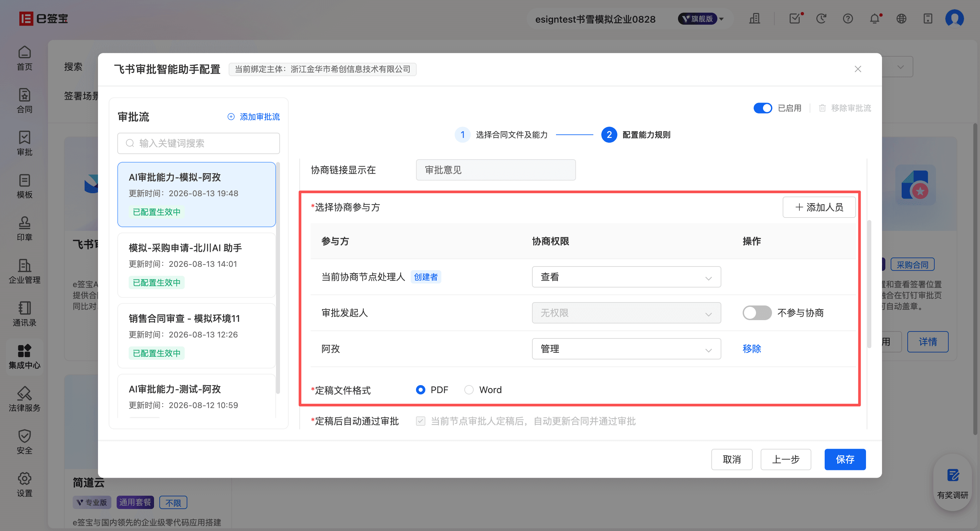Open 通讯录 contacts in the sidebar
The height and width of the screenshot is (531, 980).
[x=24, y=314]
